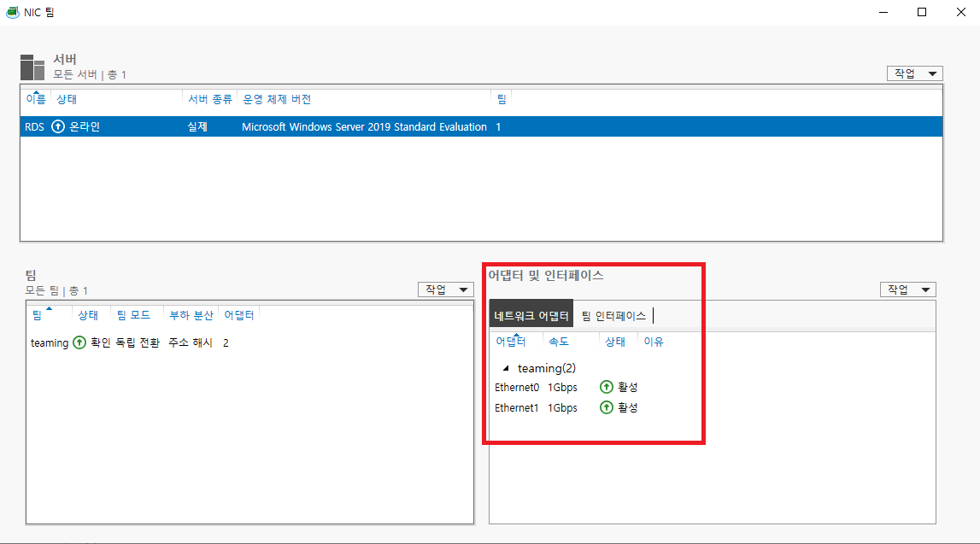Collapse the teaming(2) adapter group
The height and width of the screenshot is (544, 980).
(506, 368)
